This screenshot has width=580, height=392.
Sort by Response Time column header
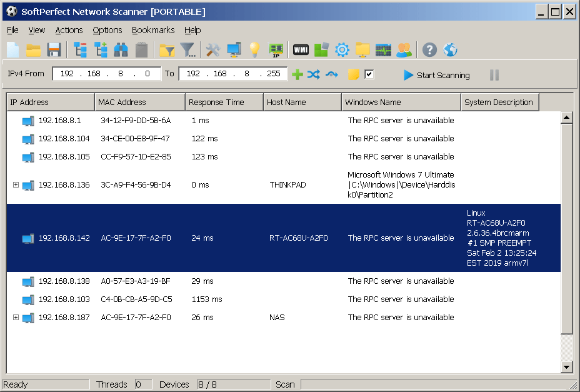point(224,102)
